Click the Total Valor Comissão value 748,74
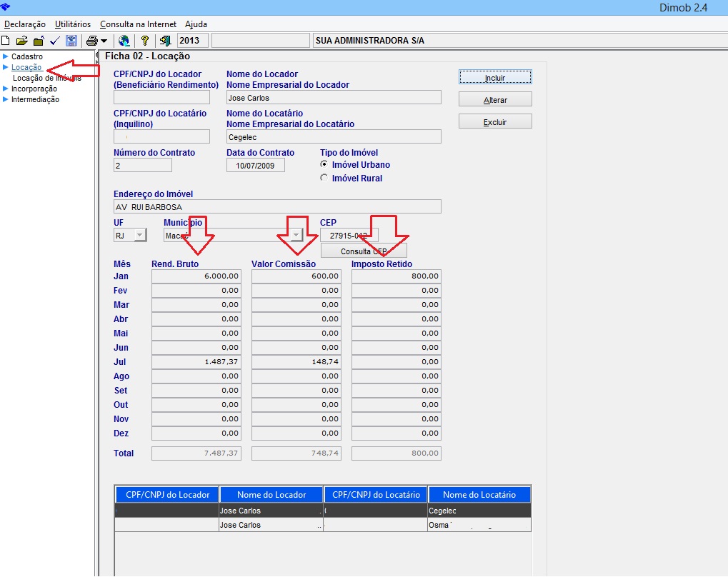The height and width of the screenshot is (577, 728). point(296,453)
